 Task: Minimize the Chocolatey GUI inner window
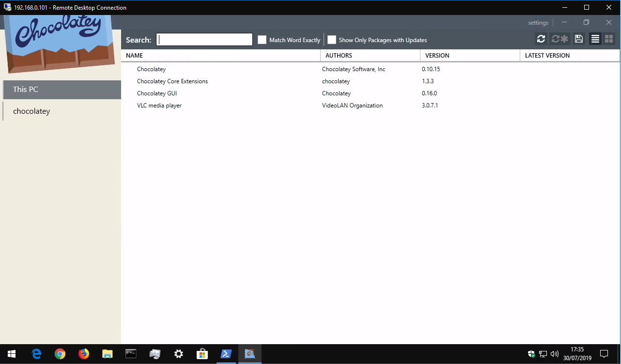pos(564,22)
